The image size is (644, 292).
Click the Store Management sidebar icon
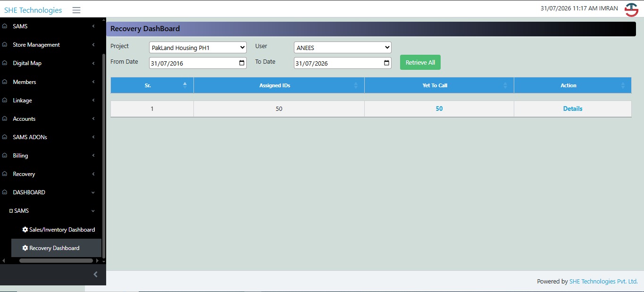(x=5, y=45)
